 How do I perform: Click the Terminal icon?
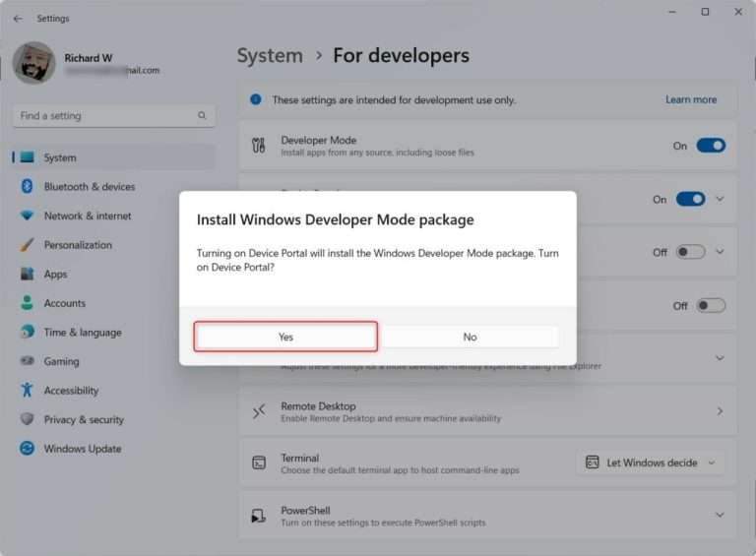[259, 463]
